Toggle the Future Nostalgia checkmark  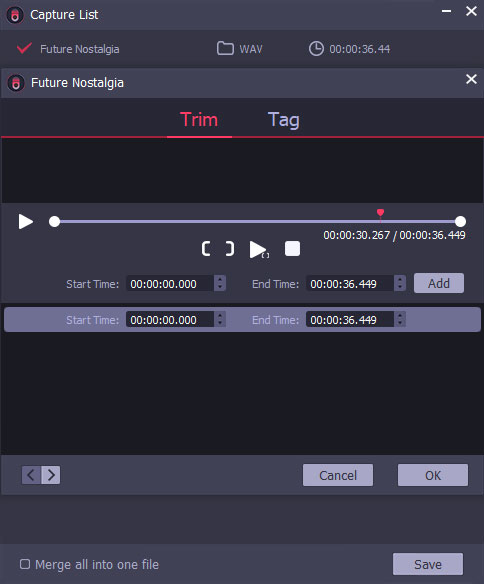point(24,48)
